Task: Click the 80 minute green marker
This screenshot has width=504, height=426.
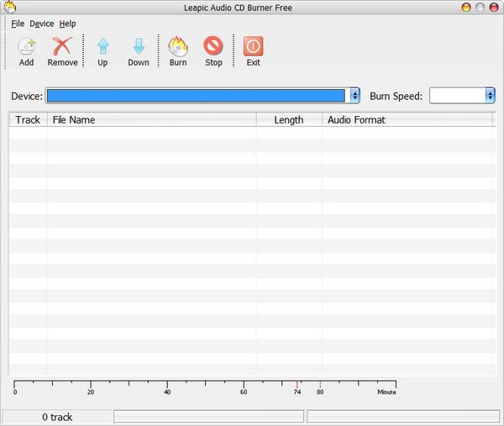Action: pyautogui.click(x=320, y=385)
